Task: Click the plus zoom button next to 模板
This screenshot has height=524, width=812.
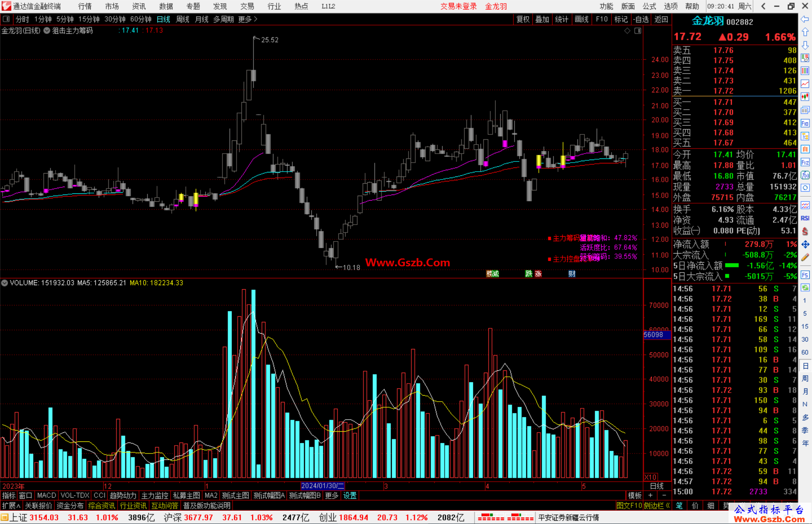Action: (x=651, y=495)
